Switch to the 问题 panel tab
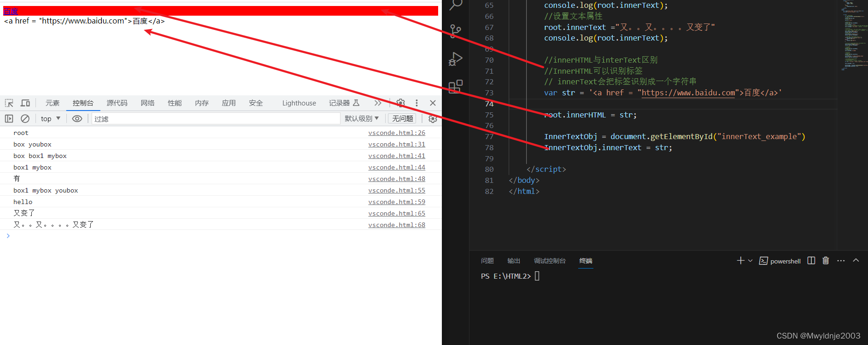Screen dimensions: 868x345 point(487,261)
